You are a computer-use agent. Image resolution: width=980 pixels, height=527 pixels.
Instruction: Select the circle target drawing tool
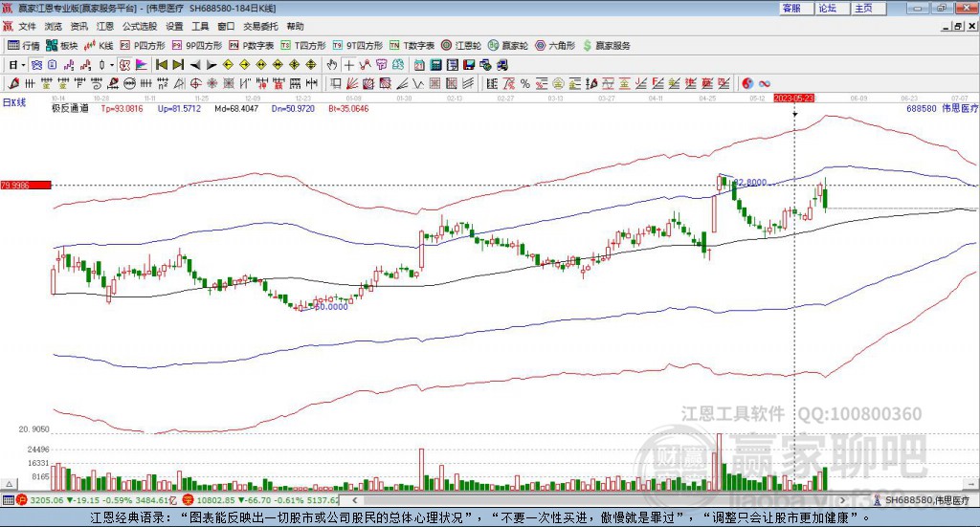click(195, 83)
